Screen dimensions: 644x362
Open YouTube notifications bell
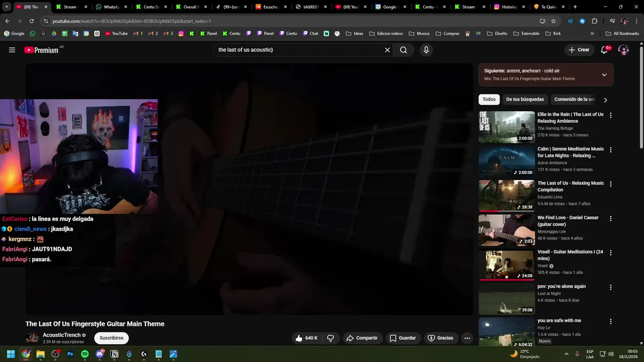pyautogui.click(x=604, y=50)
